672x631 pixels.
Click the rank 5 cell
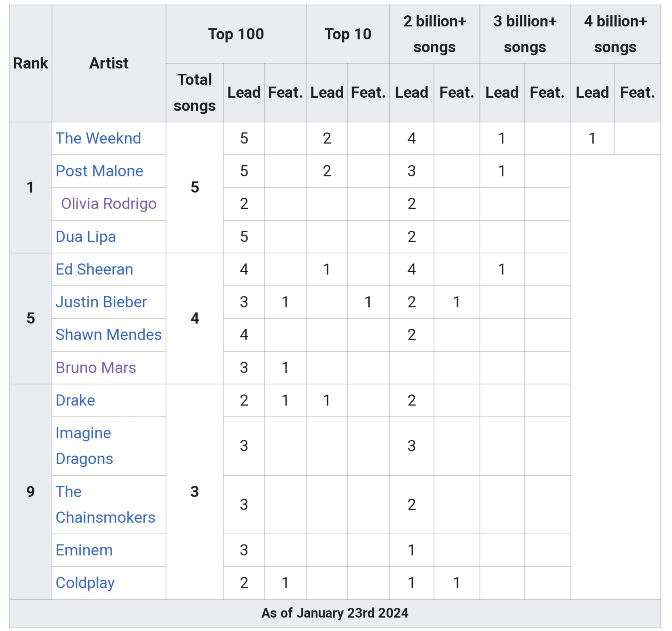31,318
